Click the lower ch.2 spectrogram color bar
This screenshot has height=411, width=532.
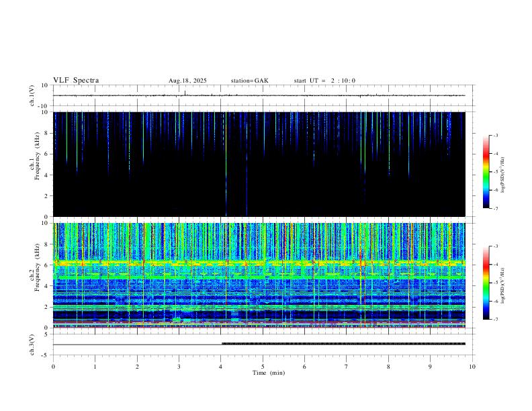click(486, 283)
